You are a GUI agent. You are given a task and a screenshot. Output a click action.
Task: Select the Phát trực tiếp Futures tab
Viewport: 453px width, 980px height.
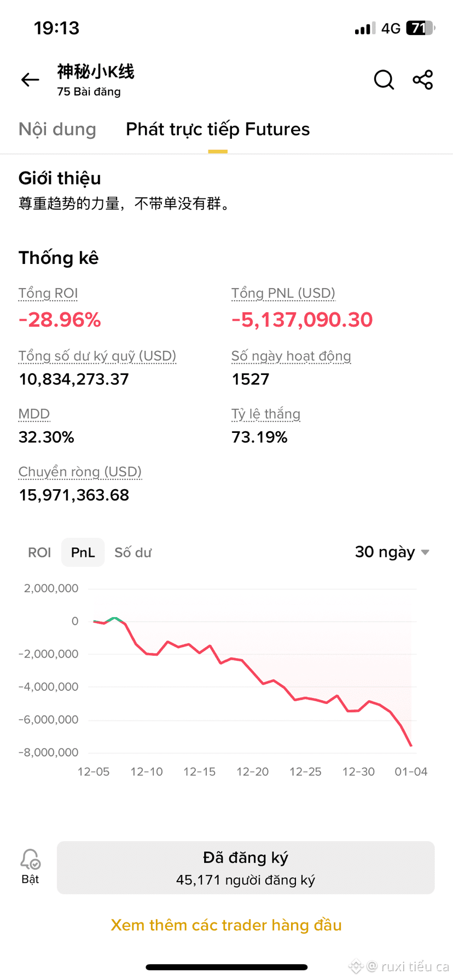(218, 129)
